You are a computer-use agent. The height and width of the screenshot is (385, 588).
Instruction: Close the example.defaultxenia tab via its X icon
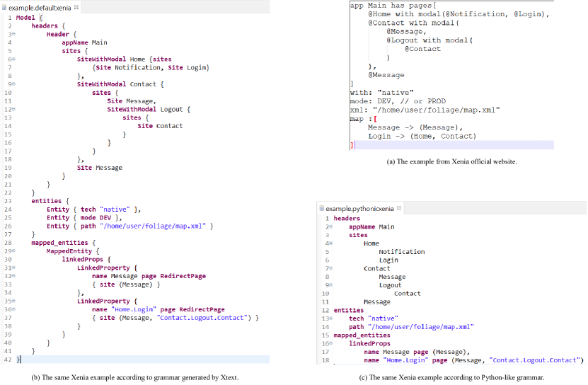coord(76,7)
